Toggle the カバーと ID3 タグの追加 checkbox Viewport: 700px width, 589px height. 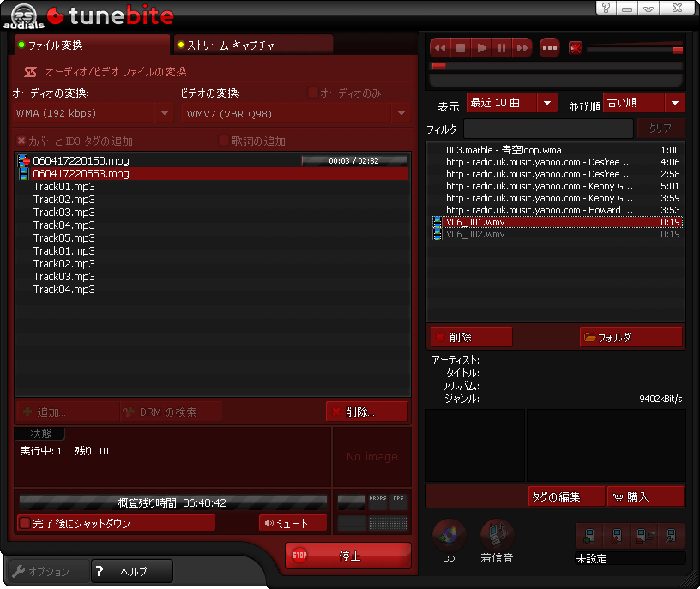(21, 141)
